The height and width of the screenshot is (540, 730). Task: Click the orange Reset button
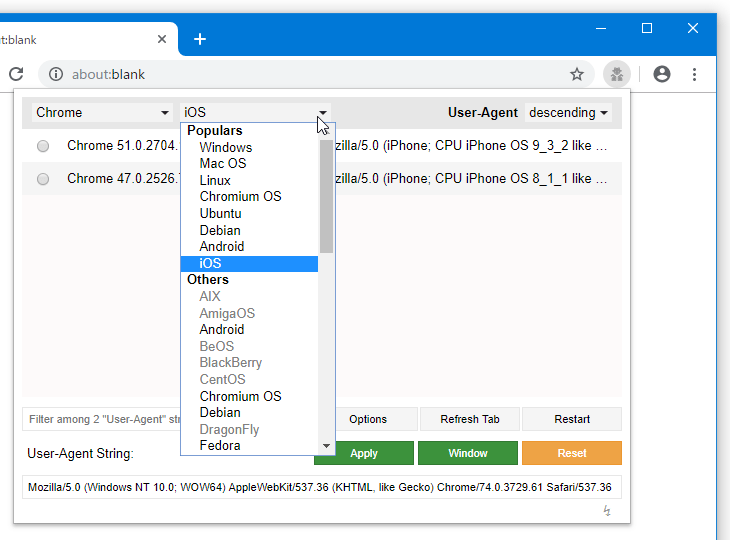572,453
